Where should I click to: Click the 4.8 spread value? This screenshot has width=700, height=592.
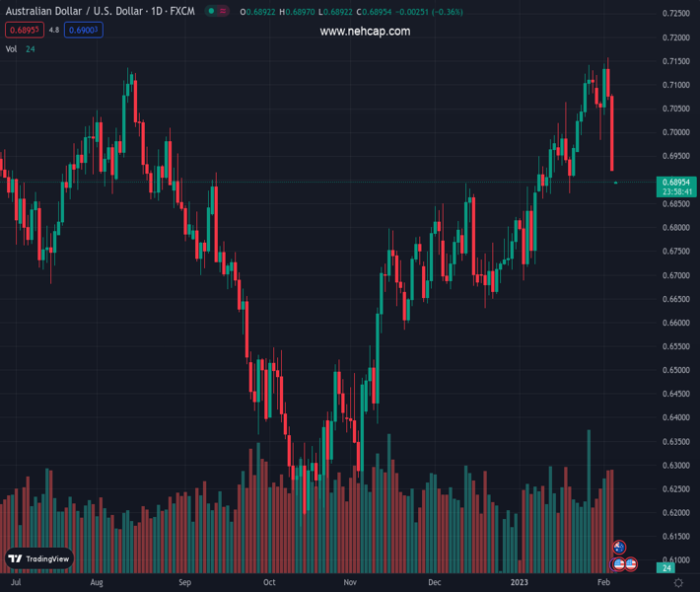click(53, 31)
